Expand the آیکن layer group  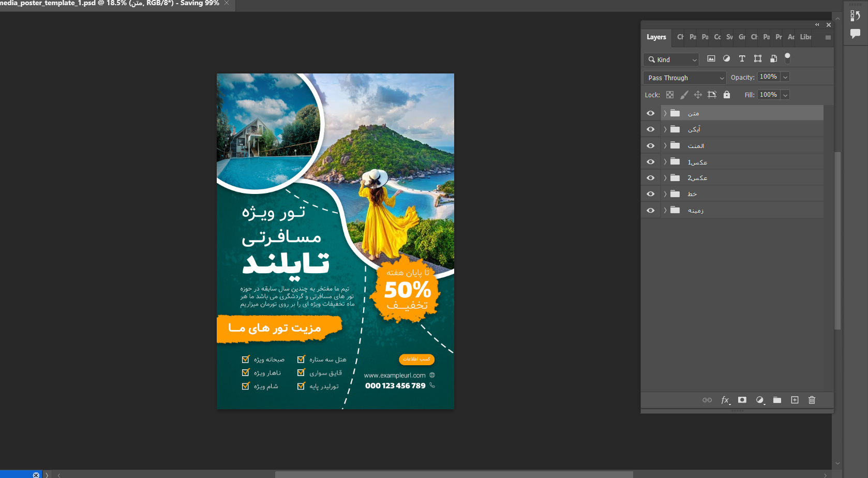coord(665,129)
